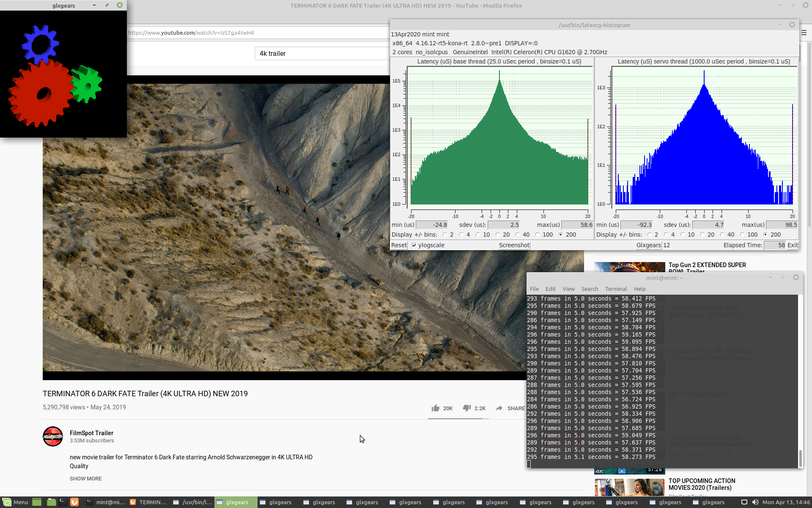
Task: Select servo thread 2 bins radio
Action: coord(650,235)
